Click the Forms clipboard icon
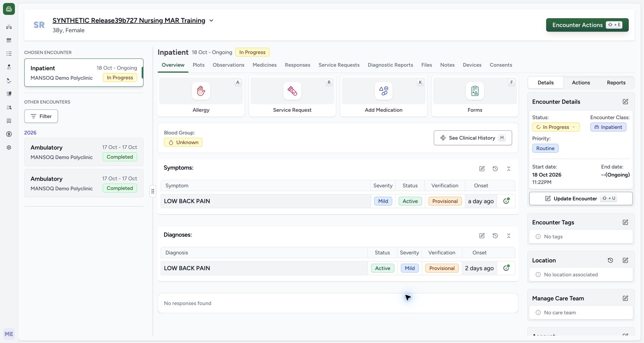644x343 pixels. [x=475, y=91]
